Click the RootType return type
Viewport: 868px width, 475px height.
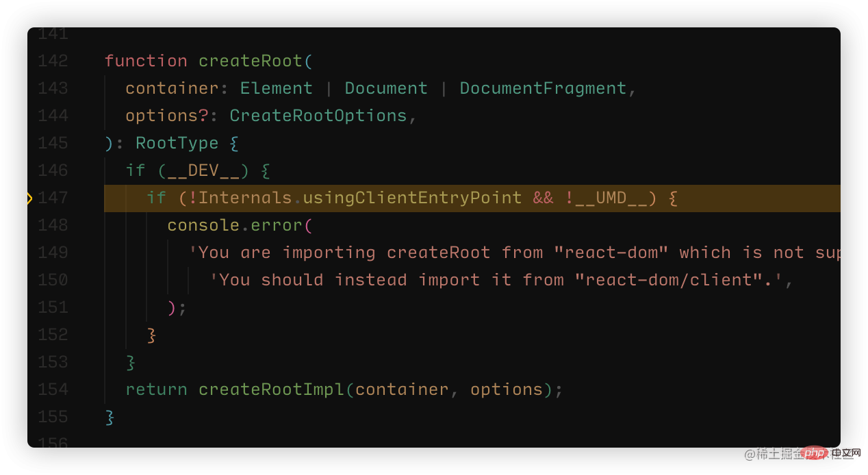[x=177, y=143]
